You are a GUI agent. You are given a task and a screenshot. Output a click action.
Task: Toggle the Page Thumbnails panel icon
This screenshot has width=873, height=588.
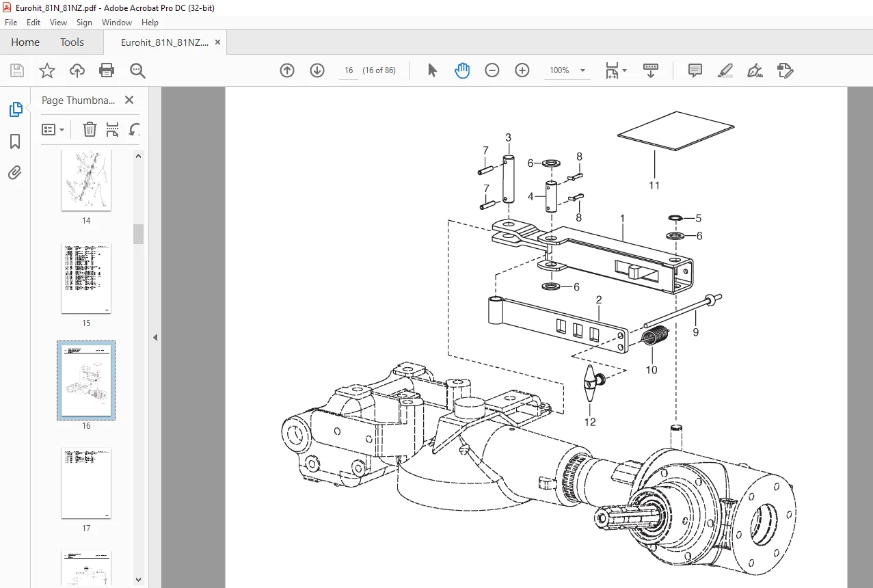(x=15, y=109)
